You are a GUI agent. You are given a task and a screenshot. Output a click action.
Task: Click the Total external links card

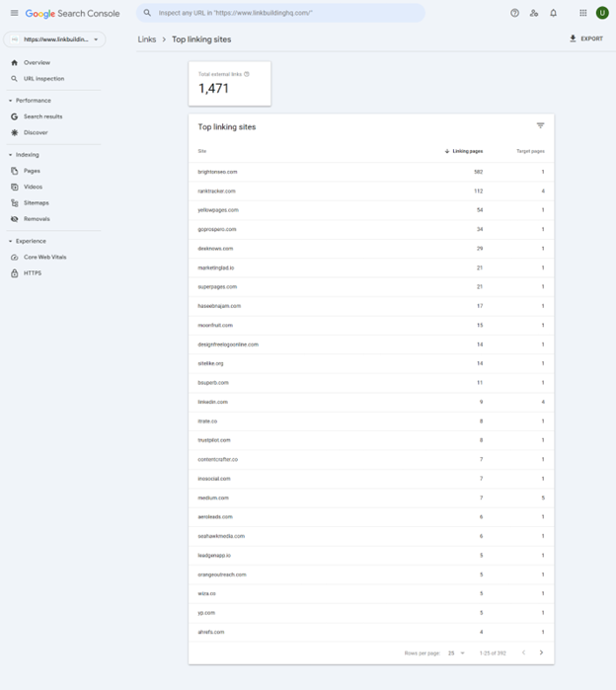click(x=230, y=84)
